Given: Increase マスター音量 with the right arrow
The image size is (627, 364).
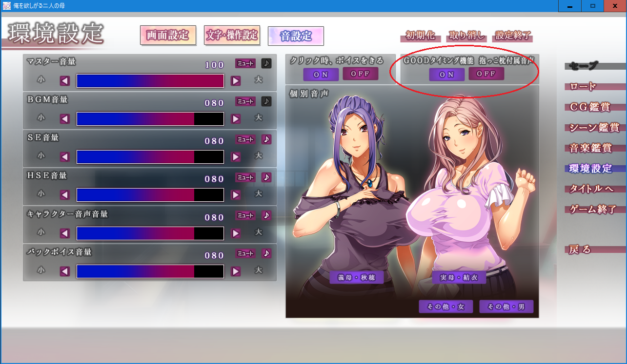Looking at the screenshot, I should point(236,81).
